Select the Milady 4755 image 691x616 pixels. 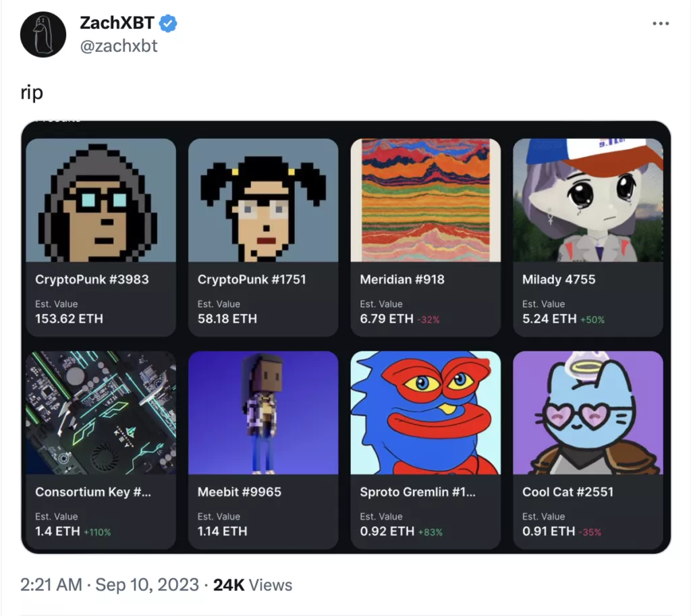coord(588,200)
